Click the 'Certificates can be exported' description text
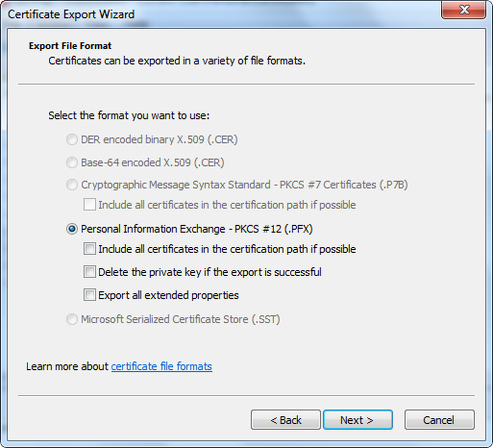Image resolution: width=493 pixels, height=448 pixels. (x=177, y=62)
